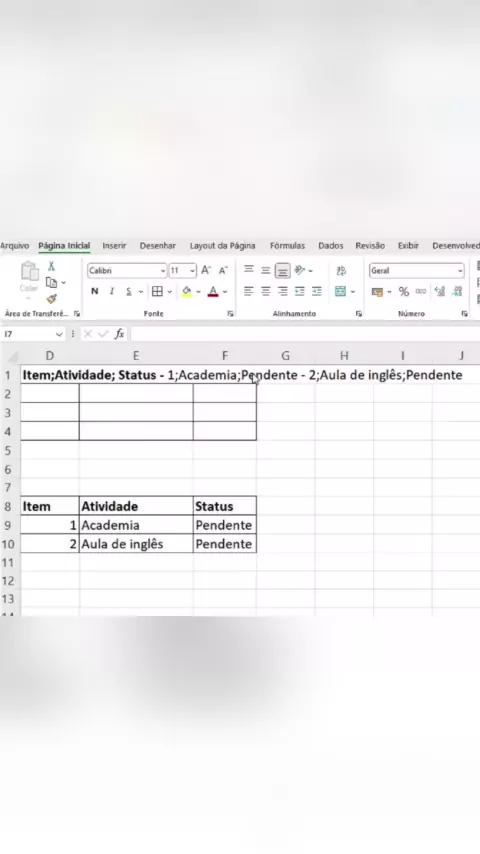Click the Borders icon
Image resolution: width=480 pixels, height=854 pixels.
pyautogui.click(x=157, y=291)
